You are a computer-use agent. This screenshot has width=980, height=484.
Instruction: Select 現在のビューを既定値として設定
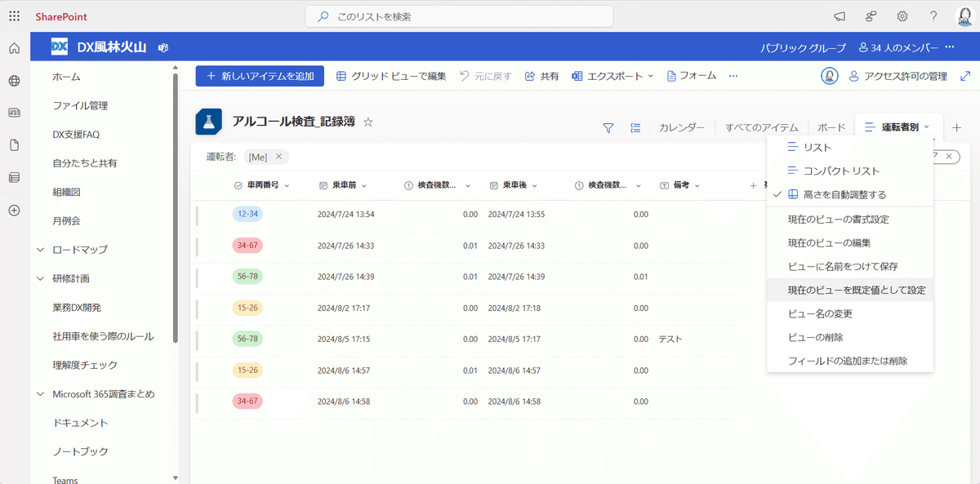tap(849, 291)
